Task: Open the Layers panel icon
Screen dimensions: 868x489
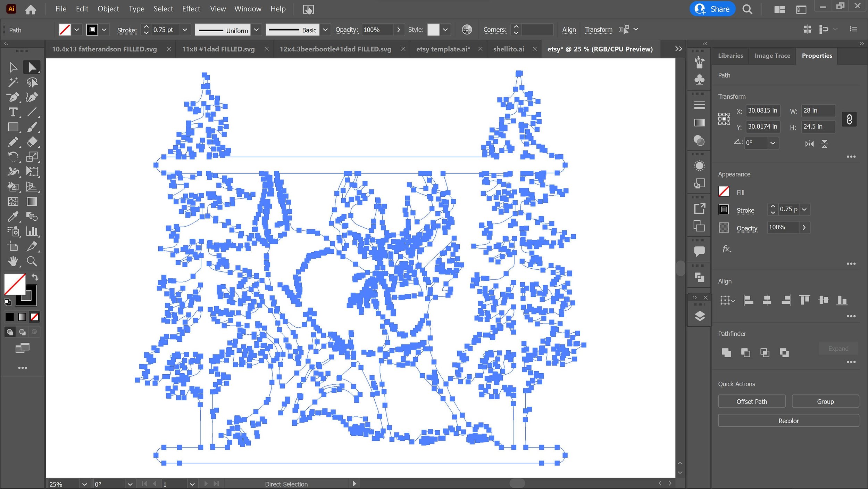Action: click(x=700, y=316)
